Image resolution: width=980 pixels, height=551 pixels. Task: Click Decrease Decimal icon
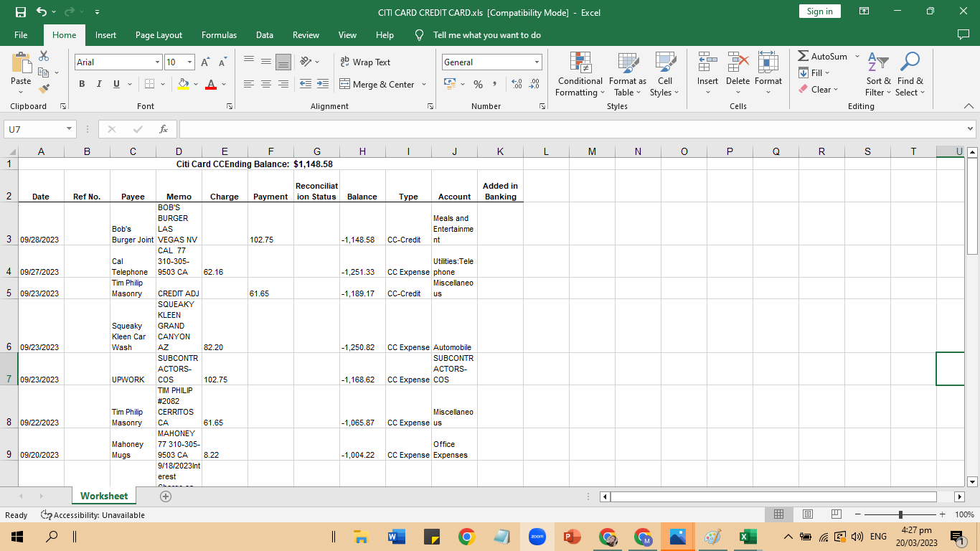[534, 84]
